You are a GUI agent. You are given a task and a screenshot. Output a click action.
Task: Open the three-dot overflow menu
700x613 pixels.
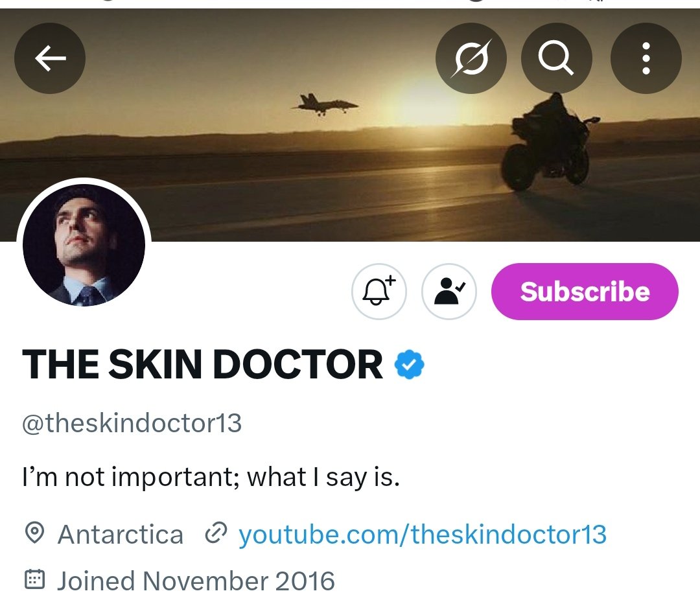pyautogui.click(x=646, y=58)
